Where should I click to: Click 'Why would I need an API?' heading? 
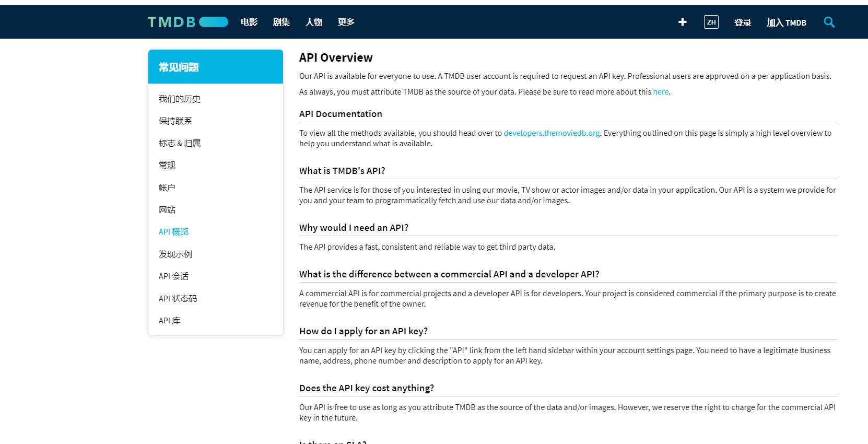[x=354, y=228]
